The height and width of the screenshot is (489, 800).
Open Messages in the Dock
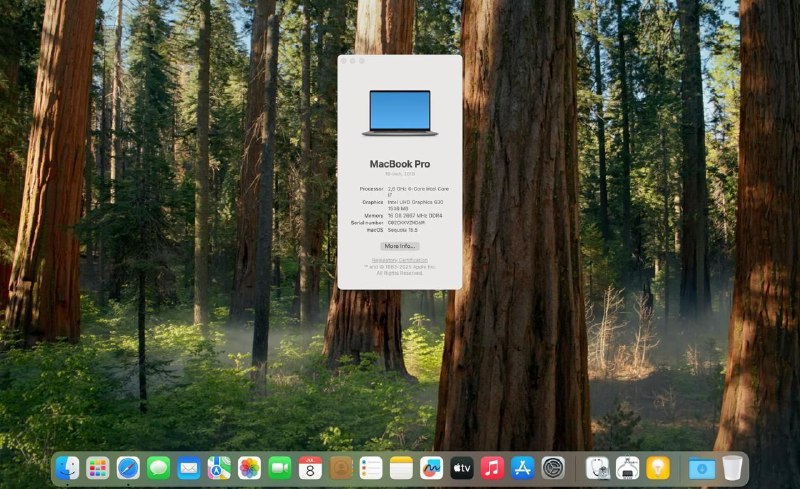tap(159, 468)
